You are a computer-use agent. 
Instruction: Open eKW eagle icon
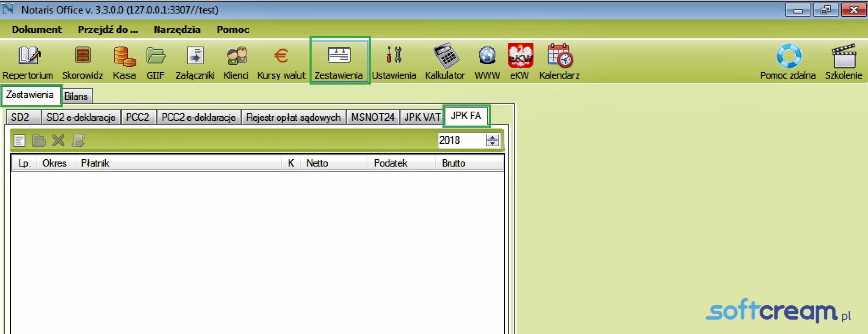[520, 63]
